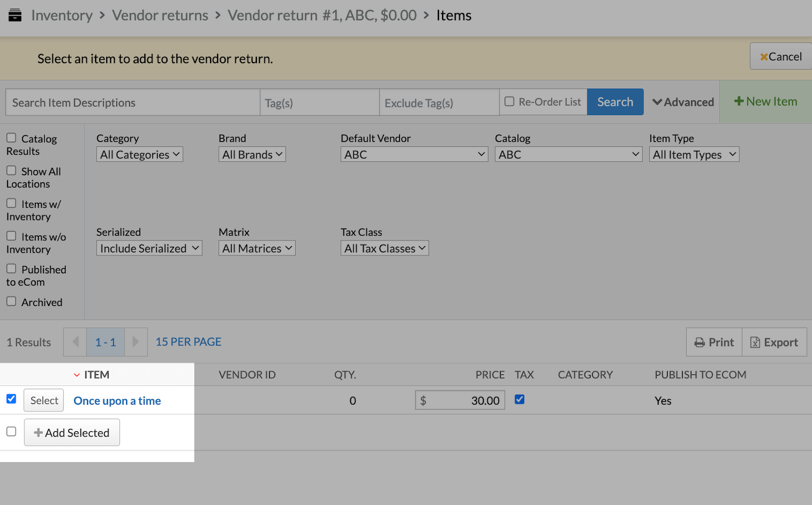This screenshot has width=812, height=505.
Task: Click the sort chevron on the ITEM column
Action: 77,374
